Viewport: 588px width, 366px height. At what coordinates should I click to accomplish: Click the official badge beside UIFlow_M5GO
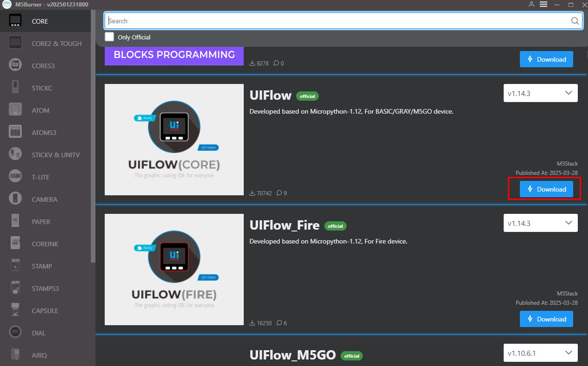[x=352, y=356]
